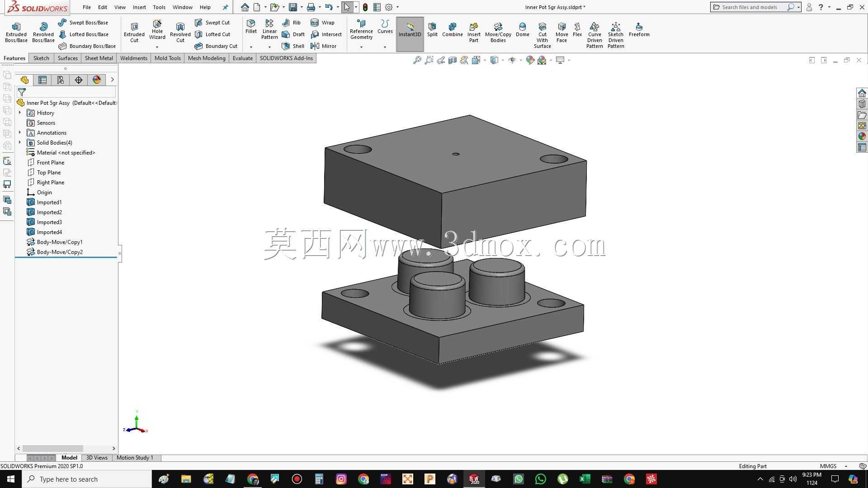Click the Revolved Boss/Base tool

43,32
